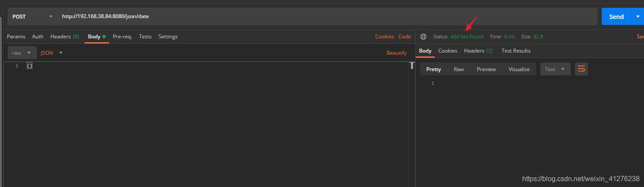Open the Cookies link
Viewport: 644px width, 187px height.
385,37
